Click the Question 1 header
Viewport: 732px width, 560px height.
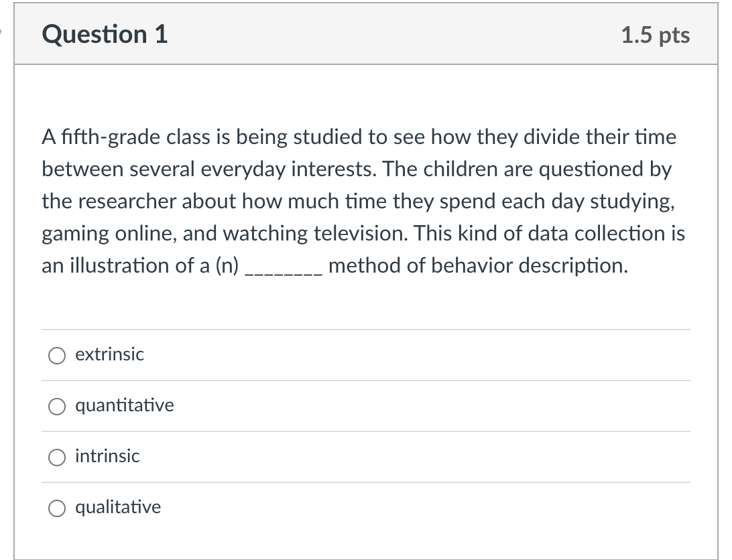tap(105, 34)
